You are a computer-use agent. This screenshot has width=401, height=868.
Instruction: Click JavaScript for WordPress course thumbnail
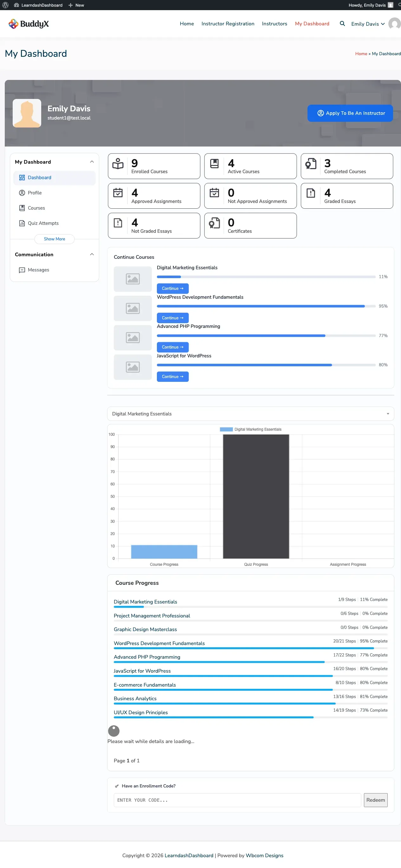click(x=133, y=367)
